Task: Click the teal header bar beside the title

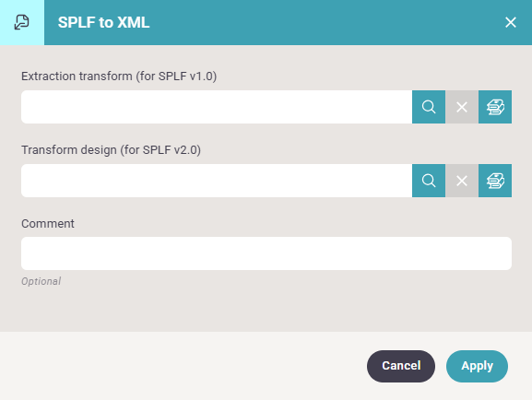Action: (325, 22)
